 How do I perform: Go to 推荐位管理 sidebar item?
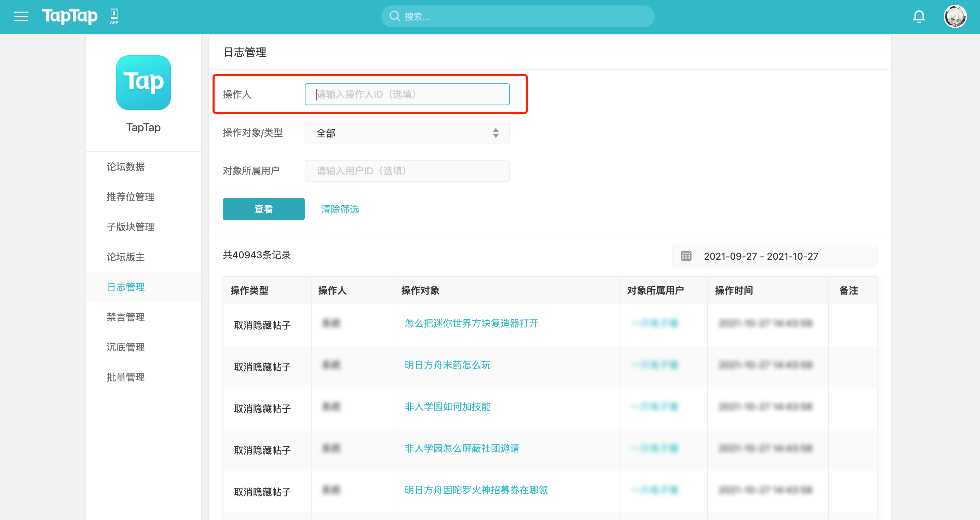coord(130,197)
